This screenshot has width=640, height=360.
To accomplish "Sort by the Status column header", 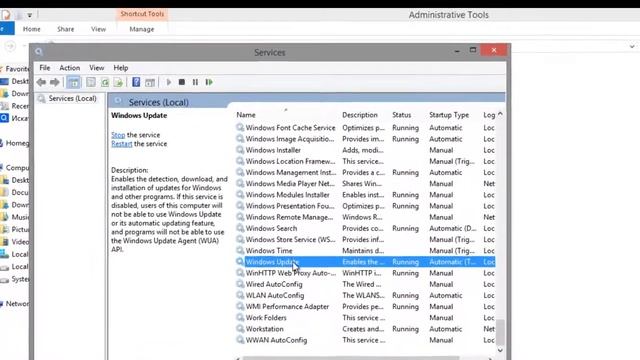I will point(402,115).
